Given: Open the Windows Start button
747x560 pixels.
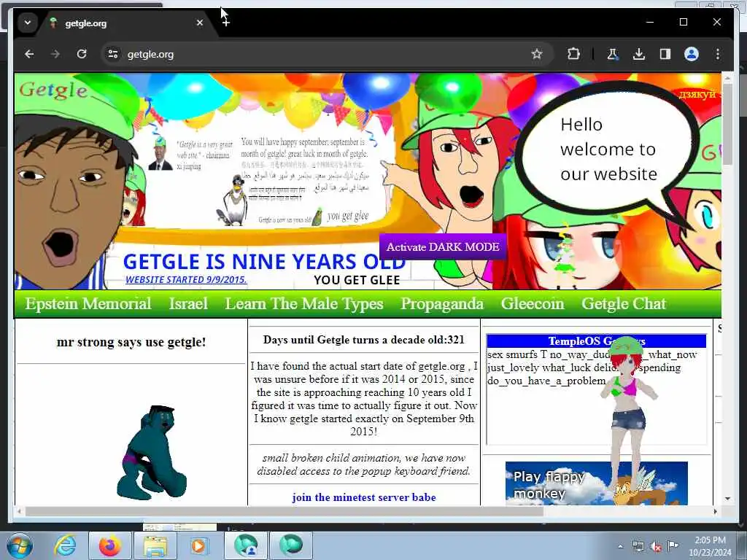Looking at the screenshot, I should tap(19, 545).
